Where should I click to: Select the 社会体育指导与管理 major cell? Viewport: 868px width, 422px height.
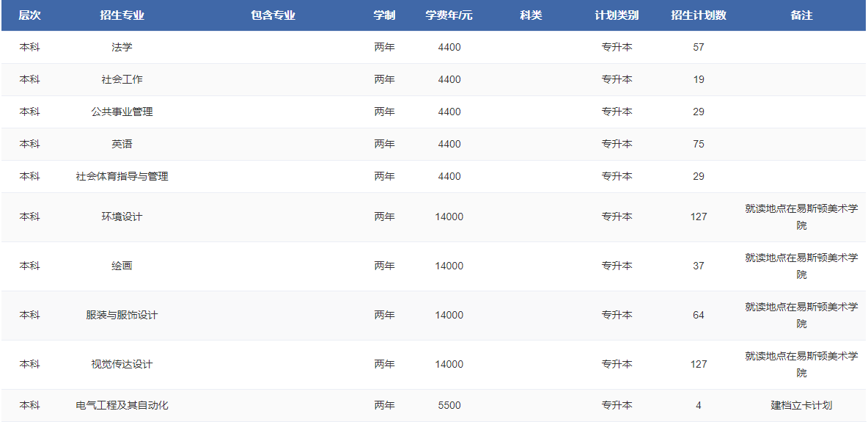tap(122, 176)
